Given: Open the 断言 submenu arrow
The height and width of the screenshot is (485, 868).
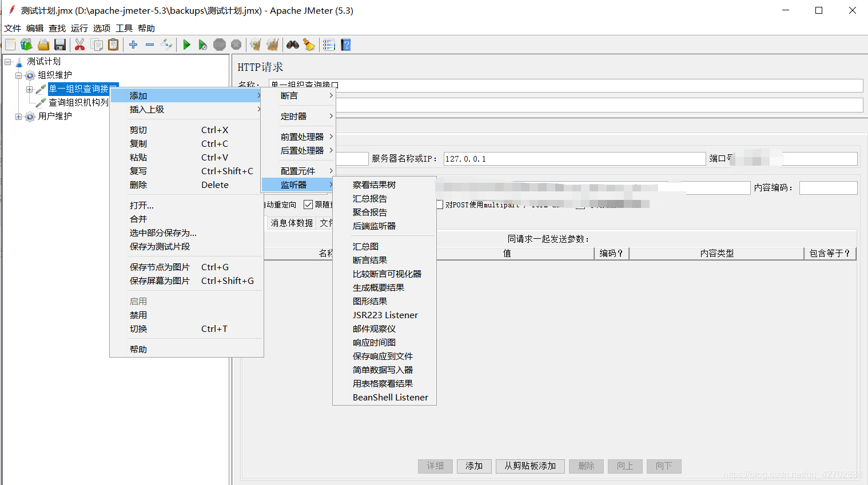Looking at the screenshot, I should click(x=329, y=97).
